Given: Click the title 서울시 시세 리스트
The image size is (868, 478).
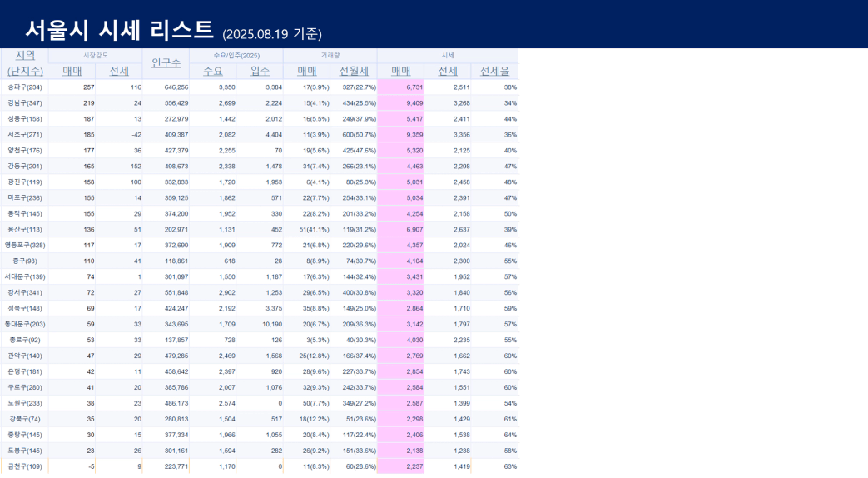Looking at the screenshot, I should click(x=119, y=29).
